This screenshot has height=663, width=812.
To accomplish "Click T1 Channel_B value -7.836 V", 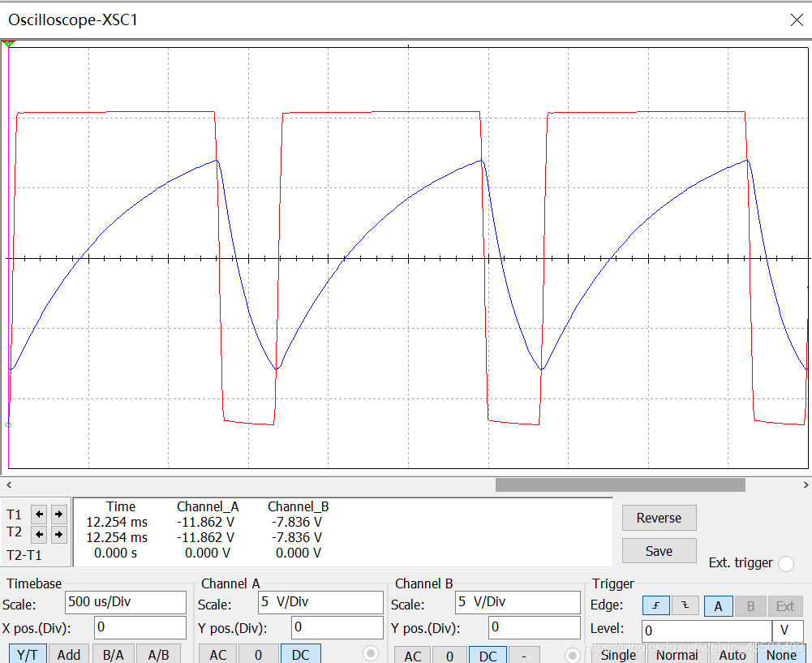I will [x=297, y=522].
